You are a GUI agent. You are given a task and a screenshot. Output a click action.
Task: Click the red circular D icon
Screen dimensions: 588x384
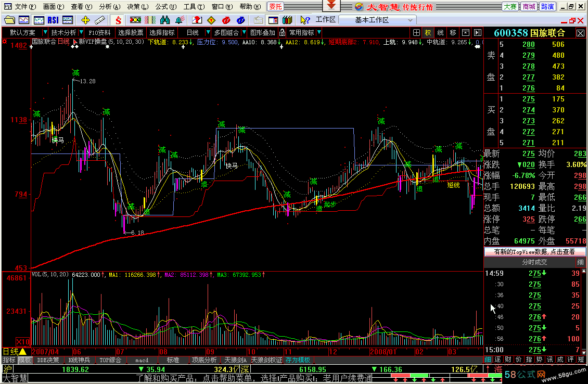(x=226, y=20)
